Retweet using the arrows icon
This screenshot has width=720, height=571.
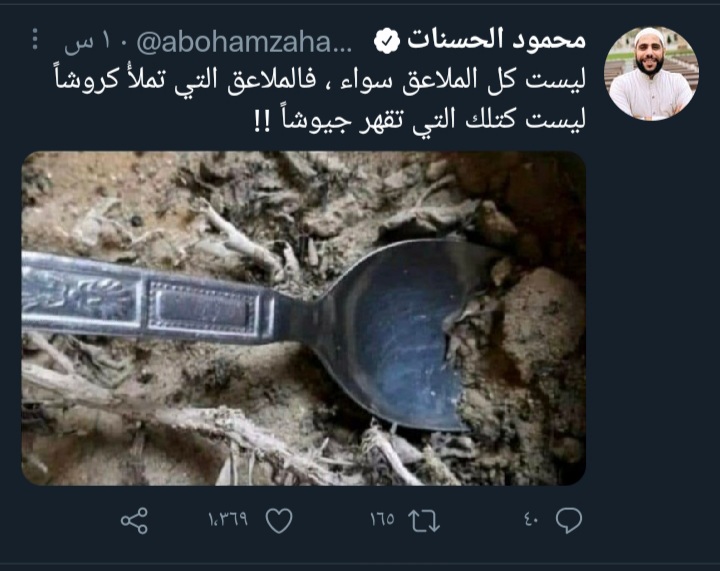[x=424, y=521]
